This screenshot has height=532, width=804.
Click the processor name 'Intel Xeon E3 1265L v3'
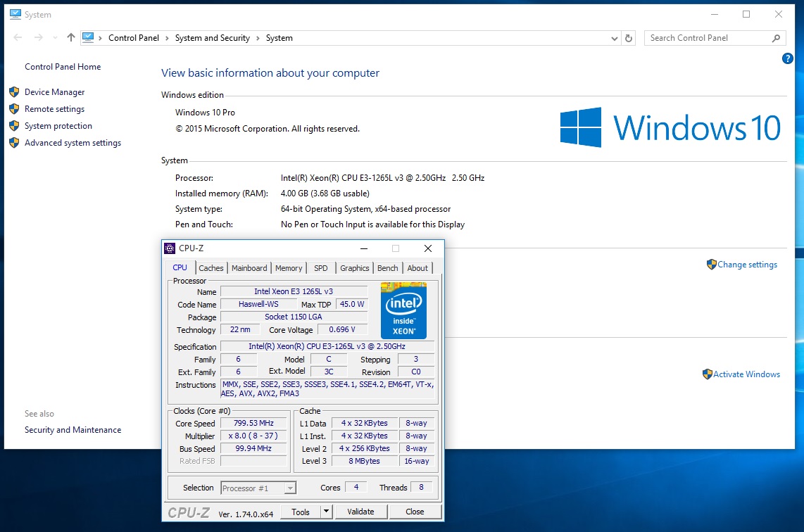pos(294,291)
